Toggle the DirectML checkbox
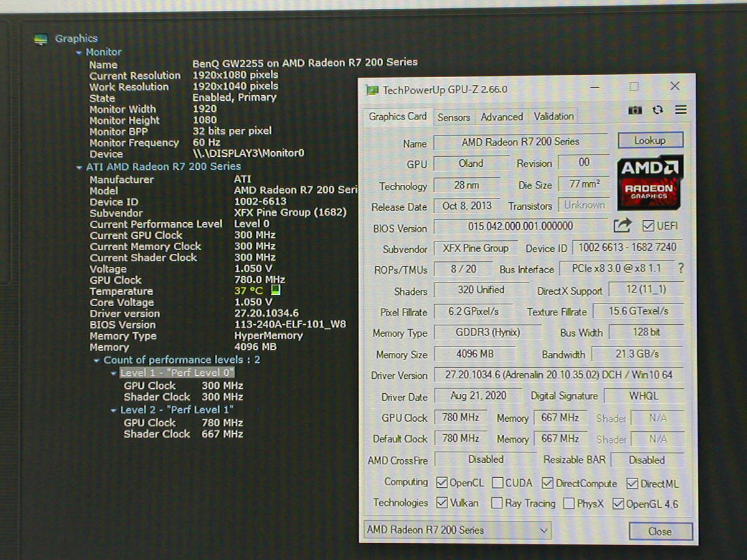The image size is (747, 560). pos(632,483)
